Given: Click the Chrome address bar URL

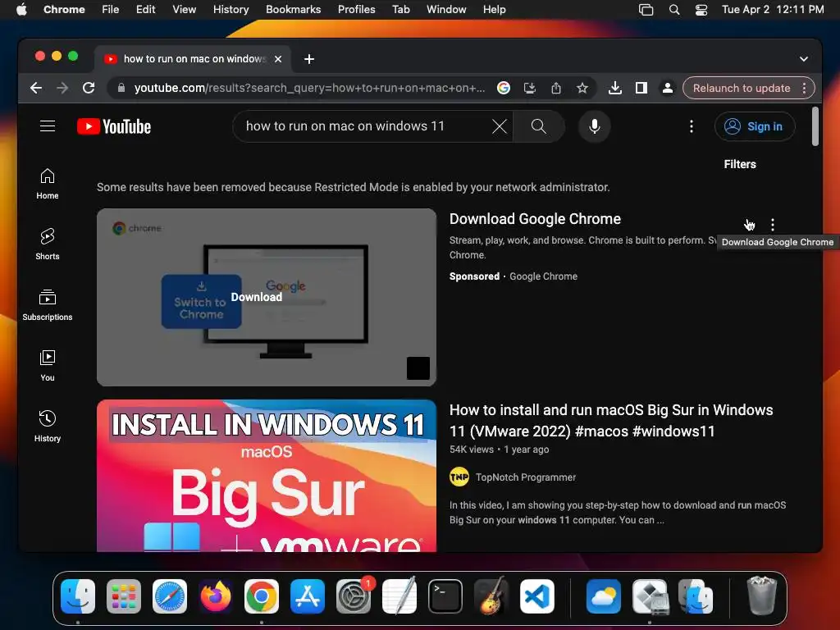Looking at the screenshot, I should [x=309, y=88].
